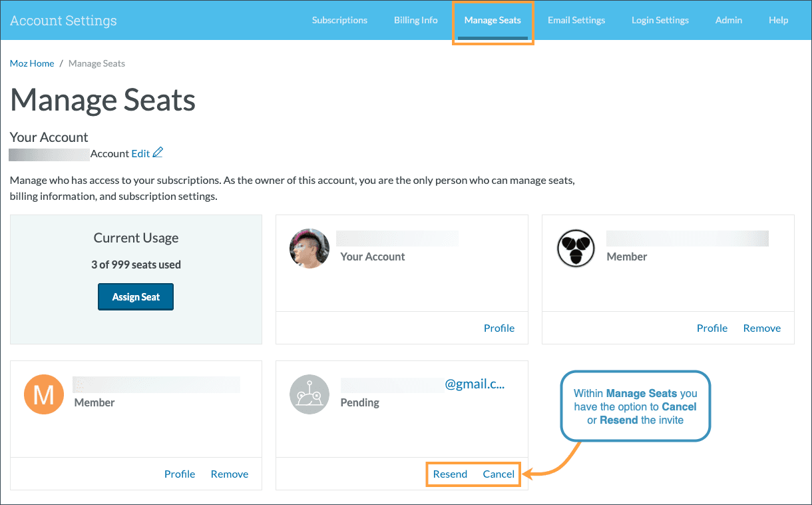The image size is (812, 505).
Task: Resend the pending invite
Action: [450, 474]
